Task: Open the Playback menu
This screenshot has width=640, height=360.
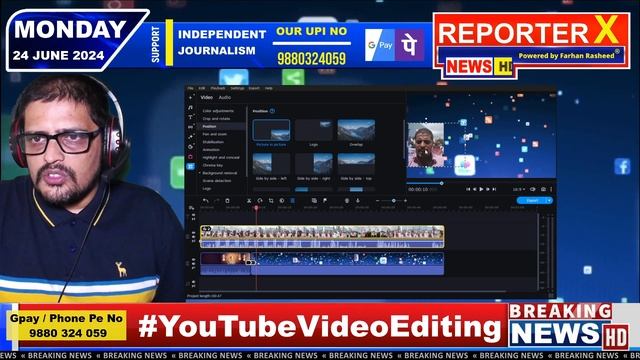Action: (218, 88)
